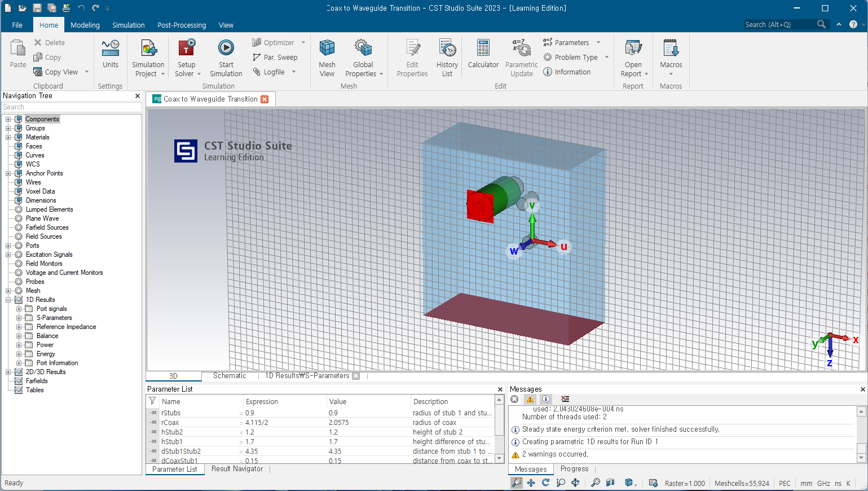Viewport: 868px width, 491px height.
Task: Open the History List
Action: (447, 58)
